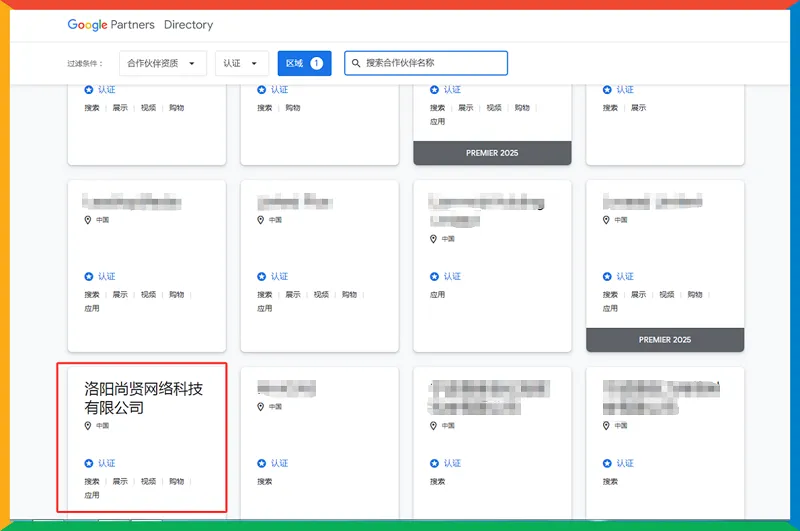The image size is (800, 531).
Task: Click 认证 star badge icon on 洛阳尚贤 card
Action: click(89, 463)
